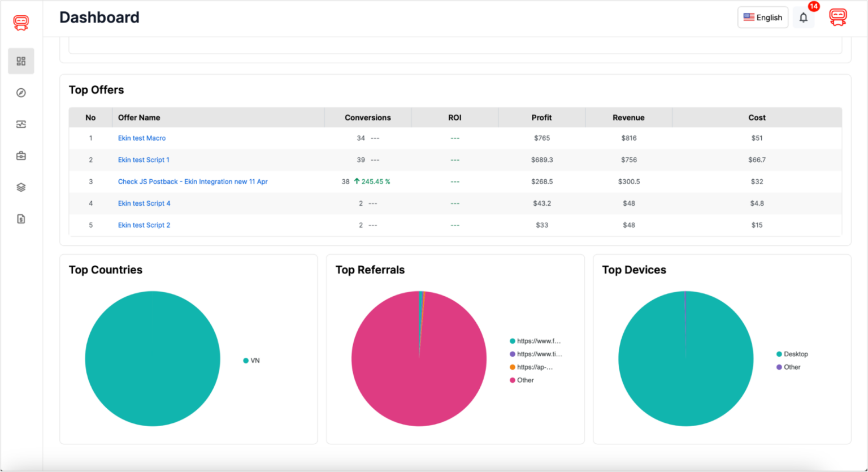Click the Offer Name column header

(x=139, y=117)
